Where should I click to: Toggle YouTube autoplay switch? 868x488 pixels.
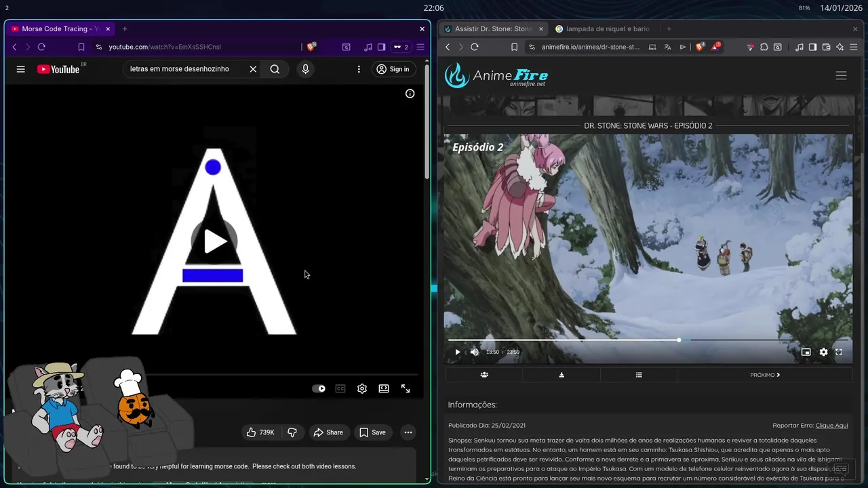click(x=319, y=388)
